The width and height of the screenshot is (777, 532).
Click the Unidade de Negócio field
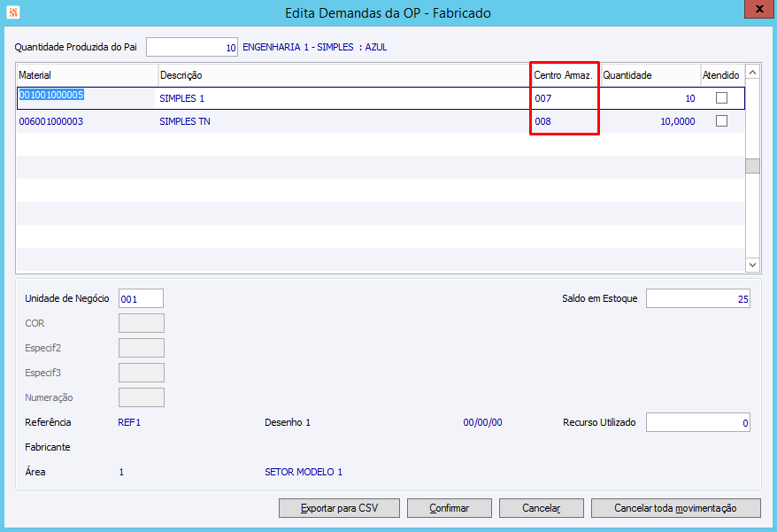141,298
